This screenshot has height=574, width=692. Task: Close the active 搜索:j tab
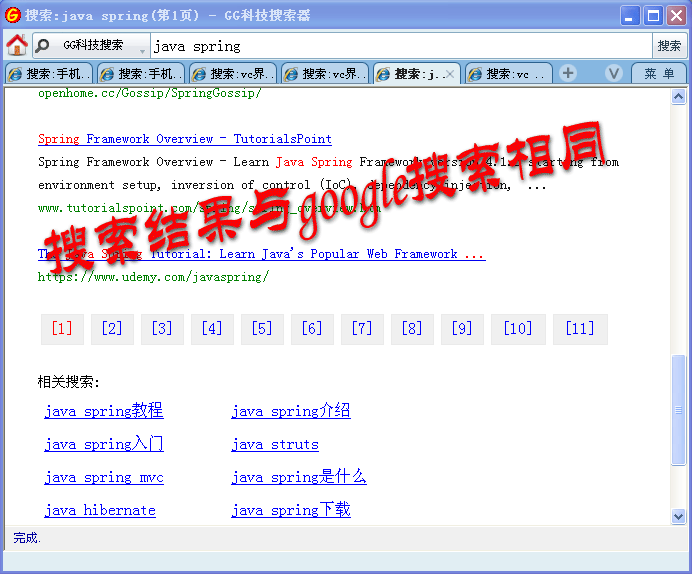click(x=450, y=74)
